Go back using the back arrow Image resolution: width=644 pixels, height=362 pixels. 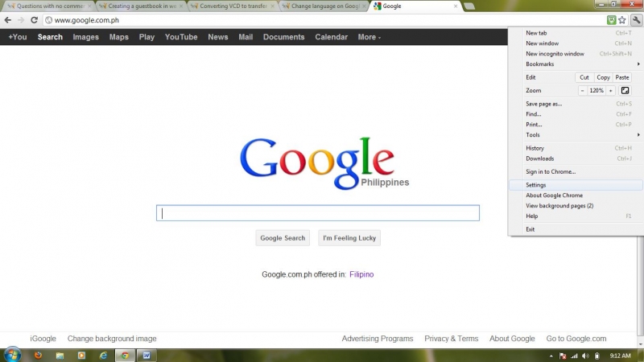[x=8, y=19]
